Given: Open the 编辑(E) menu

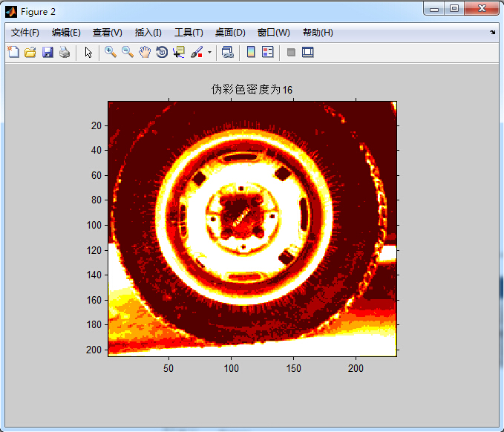Looking at the screenshot, I should tap(66, 33).
